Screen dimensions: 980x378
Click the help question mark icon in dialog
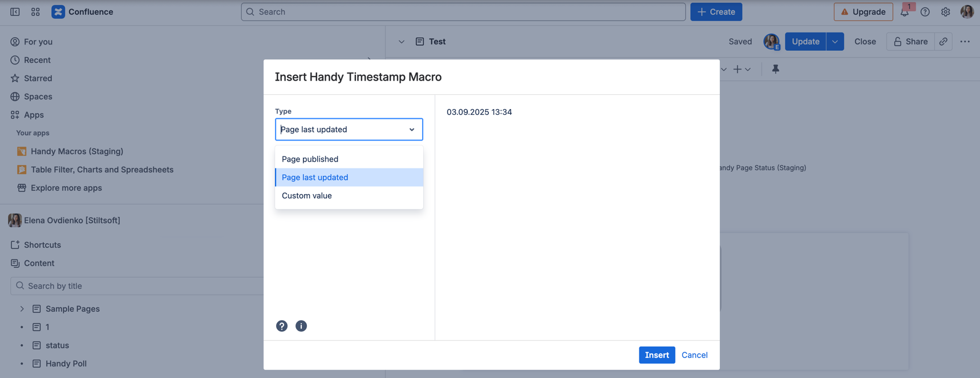tap(282, 326)
